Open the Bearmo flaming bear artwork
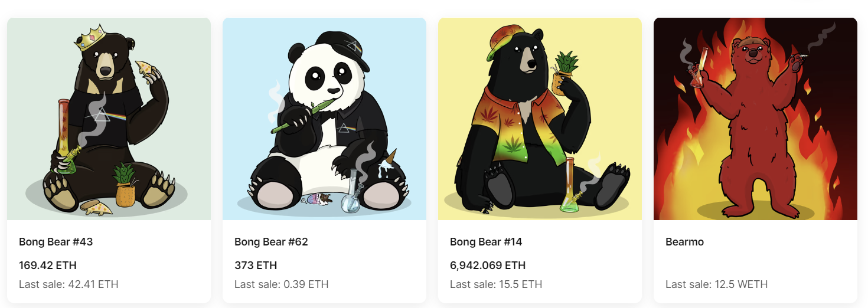This screenshot has width=868, height=308. [755, 119]
